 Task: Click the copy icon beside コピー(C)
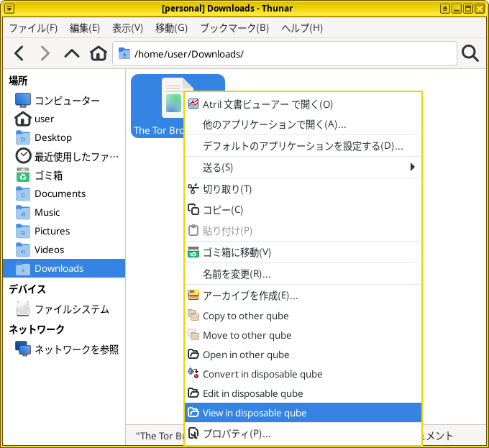tap(193, 209)
